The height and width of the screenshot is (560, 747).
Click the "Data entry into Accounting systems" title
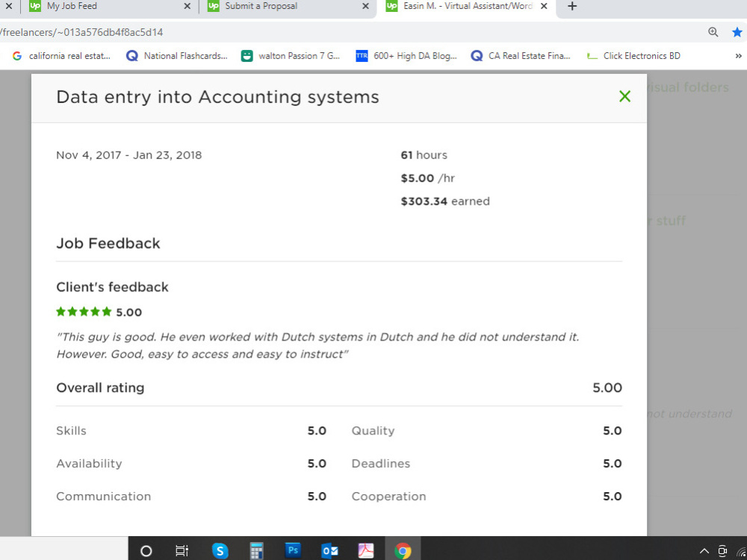click(x=217, y=97)
